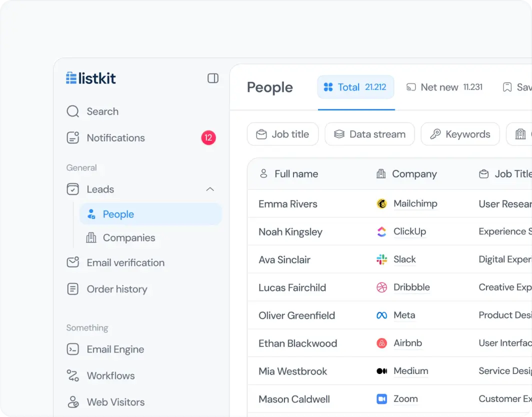Click the Web Visitors icon
The image size is (532, 417).
pyautogui.click(x=72, y=402)
